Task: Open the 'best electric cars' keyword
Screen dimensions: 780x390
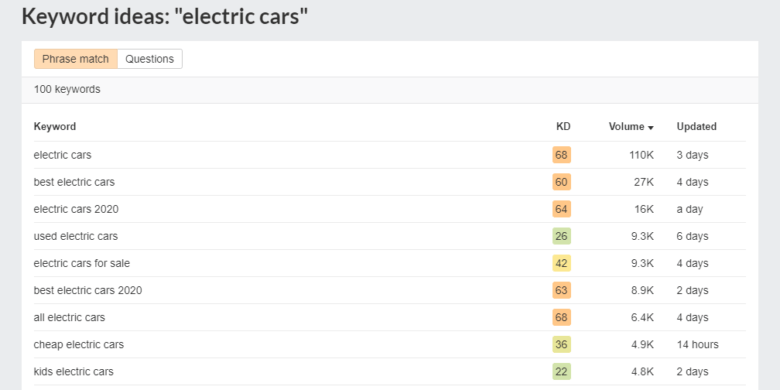Action: 74,182
